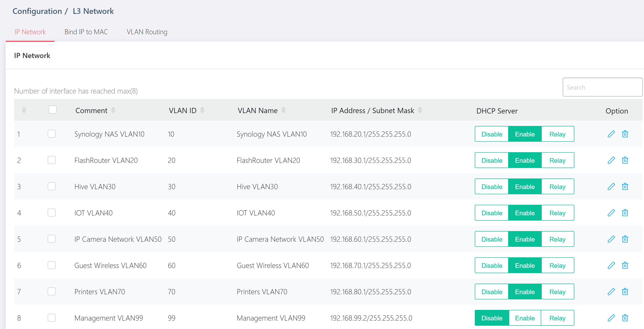Screen dimensions: 644x329
Task: Edit the Synology NAS VLAN10 entry
Action: pyautogui.click(x=611, y=134)
